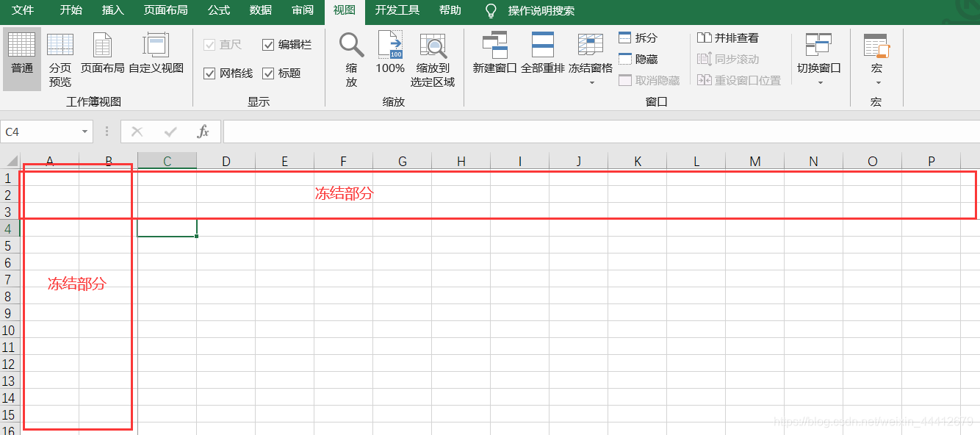Select the active cell C4
This screenshot has height=435, width=980.
[167, 229]
